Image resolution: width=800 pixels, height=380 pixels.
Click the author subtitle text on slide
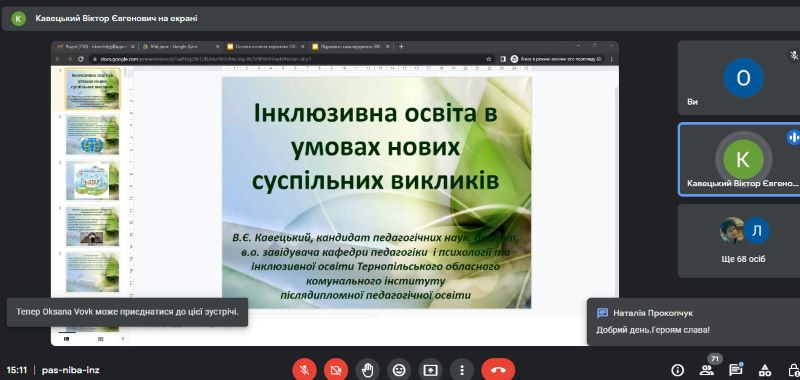(x=375, y=266)
